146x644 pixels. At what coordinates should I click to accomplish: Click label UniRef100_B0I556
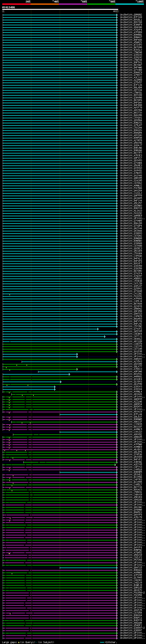(131, 477)
